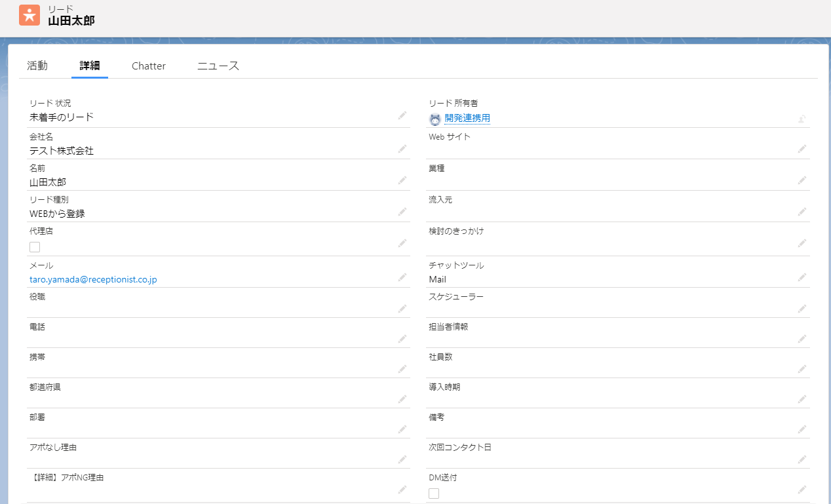Edit リード種別 using pencil icon
831x504 pixels.
pos(402,212)
